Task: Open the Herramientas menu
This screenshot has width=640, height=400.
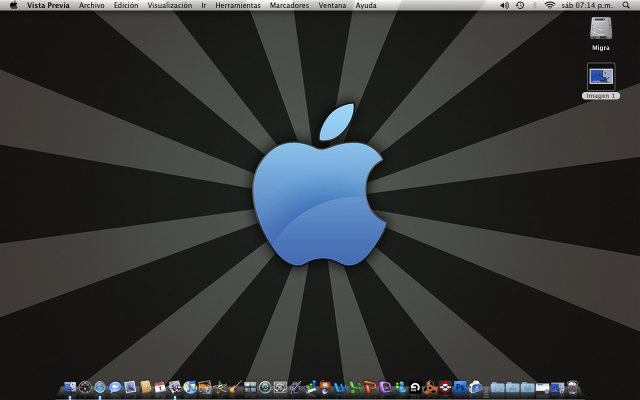Action: 238,5
